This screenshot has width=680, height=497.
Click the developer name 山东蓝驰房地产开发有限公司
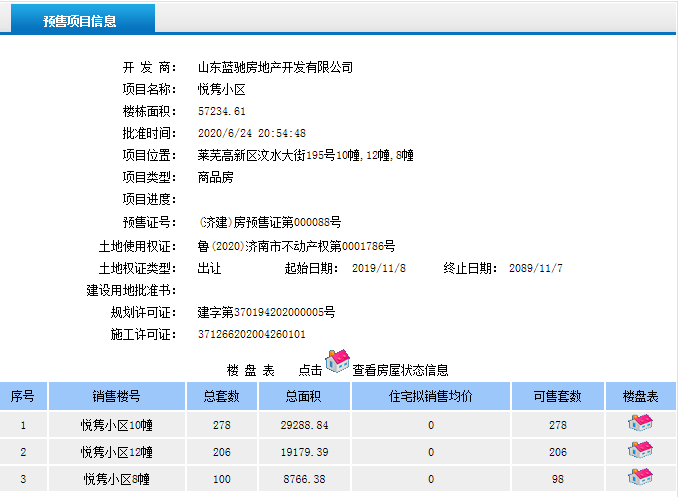[275, 68]
